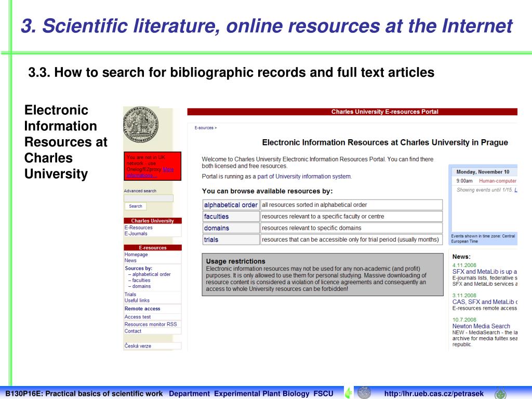
Task: Click the footer URL lhr.ueb.cas.cz/petrasek
Action: coord(434,394)
